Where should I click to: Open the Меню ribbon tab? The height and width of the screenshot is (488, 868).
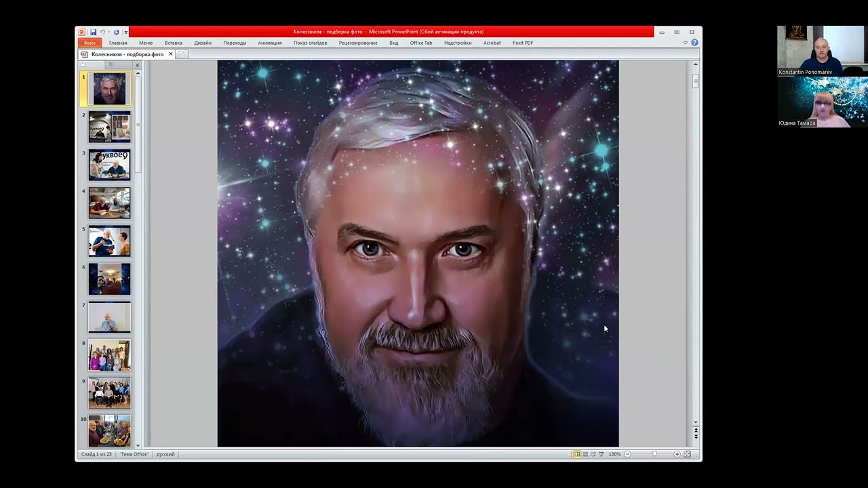(x=146, y=43)
